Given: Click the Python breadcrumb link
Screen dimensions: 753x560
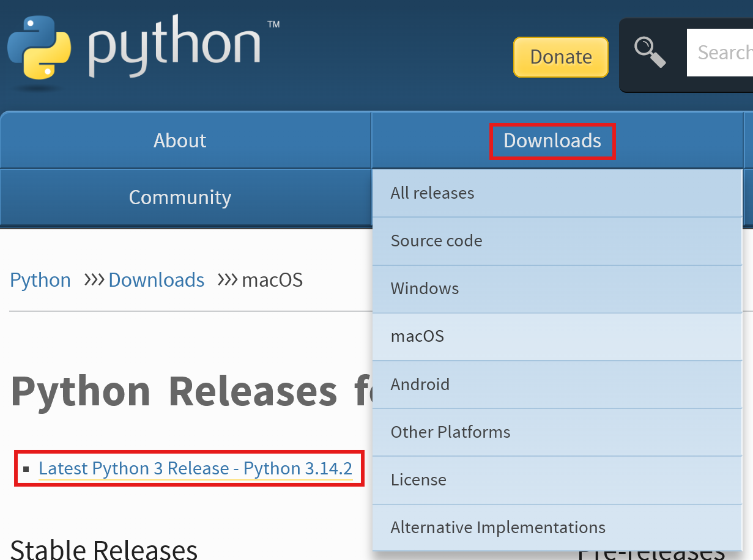Looking at the screenshot, I should point(40,280).
